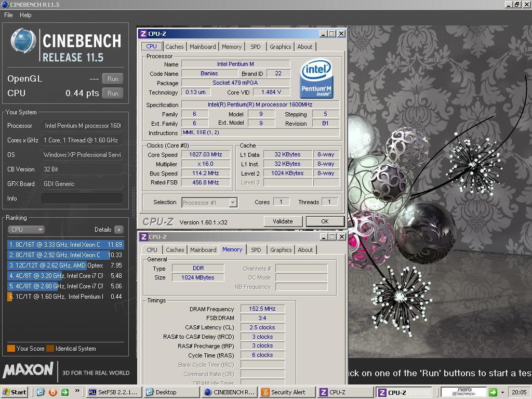
Task: Open the File menu in Cinebench
Action: (8, 15)
